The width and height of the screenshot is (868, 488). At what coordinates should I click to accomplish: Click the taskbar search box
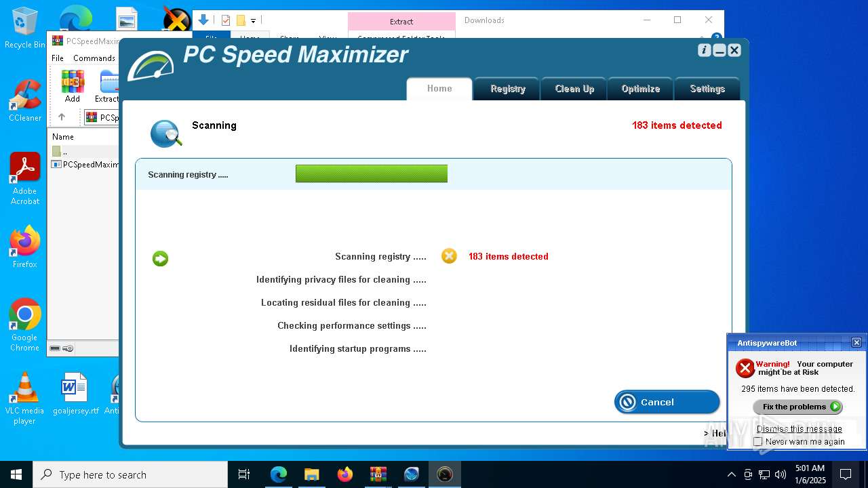130,474
